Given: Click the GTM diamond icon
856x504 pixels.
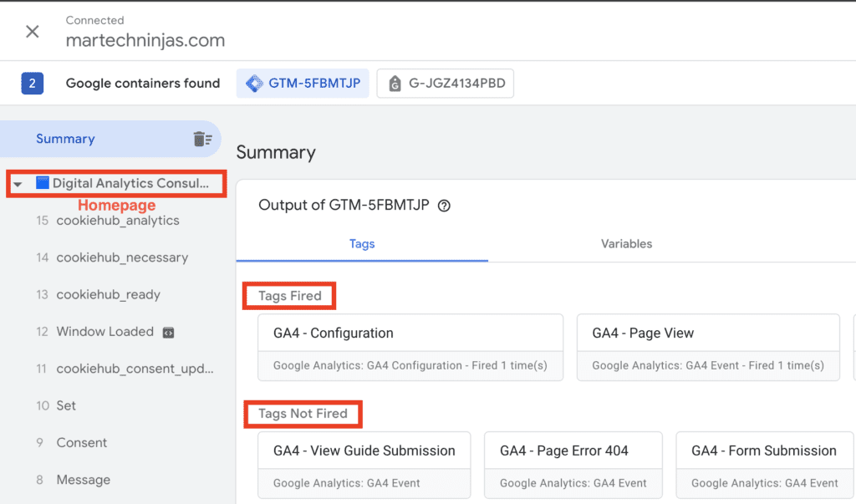Looking at the screenshot, I should pos(254,84).
